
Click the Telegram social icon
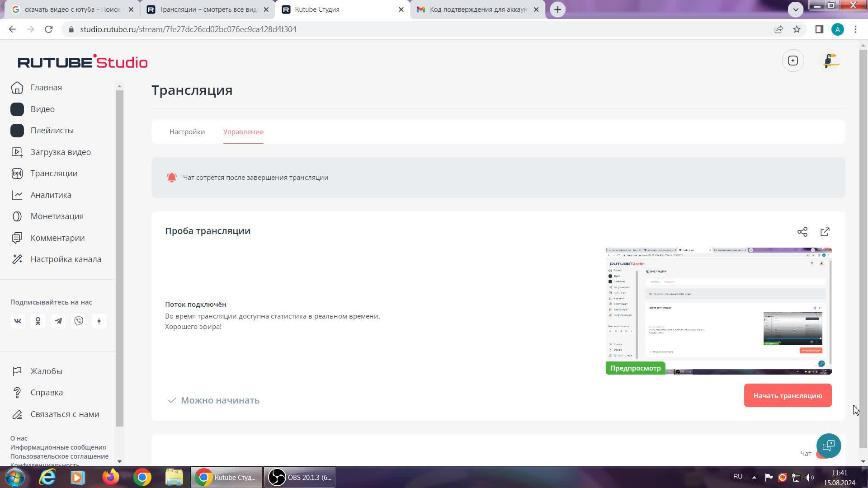click(x=58, y=321)
